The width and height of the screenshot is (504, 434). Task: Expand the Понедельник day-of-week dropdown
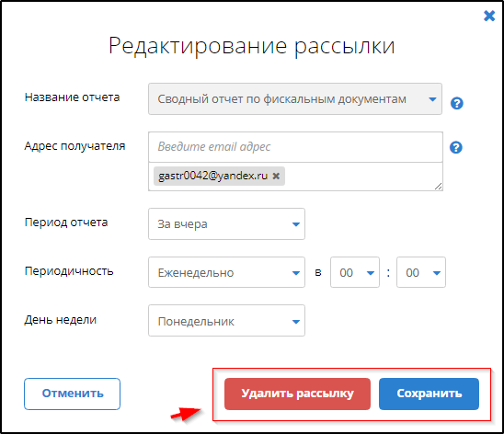pos(226,321)
